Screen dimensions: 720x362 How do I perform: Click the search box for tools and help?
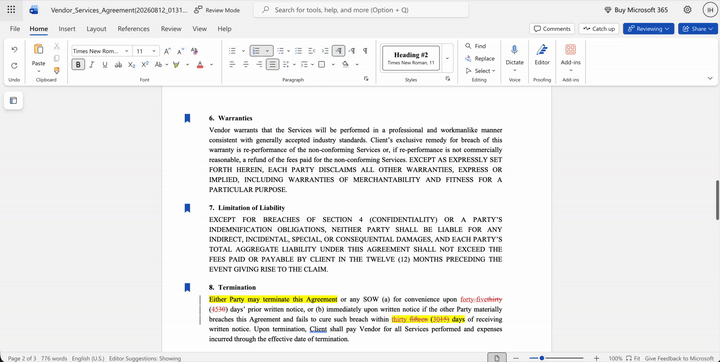(x=361, y=10)
